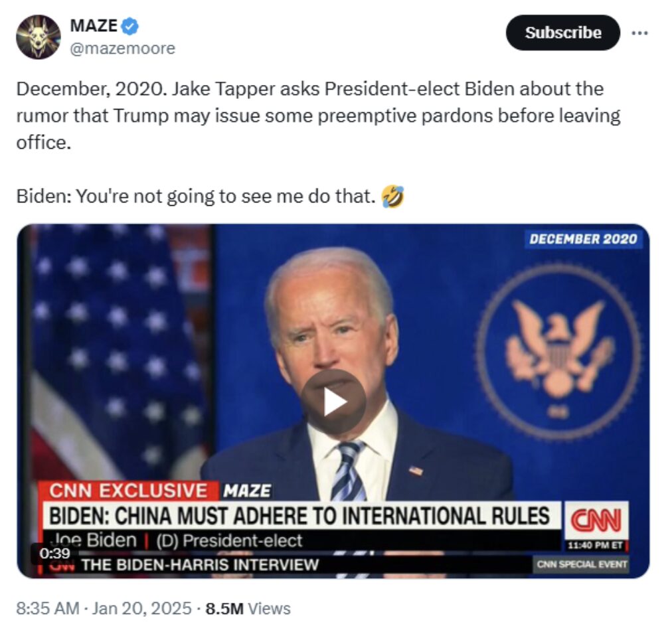
Task: Click the tweet text about preemptive pardons
Action: (319, 116)
